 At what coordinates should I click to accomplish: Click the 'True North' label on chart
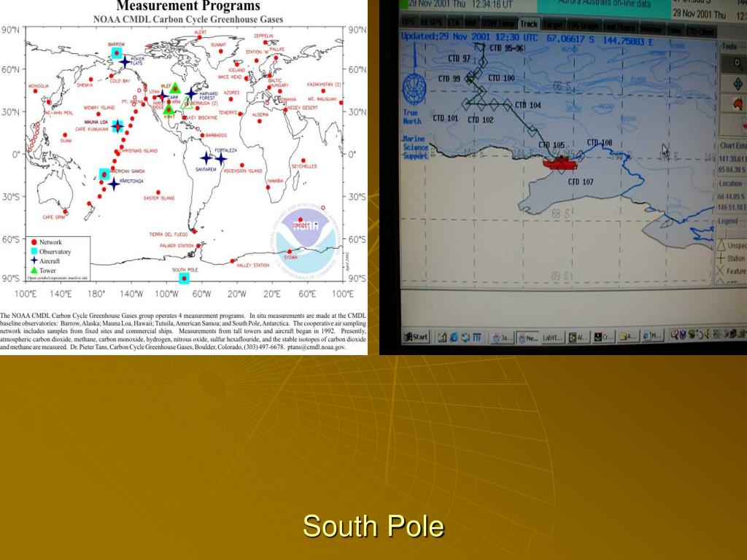click(411, 117)
